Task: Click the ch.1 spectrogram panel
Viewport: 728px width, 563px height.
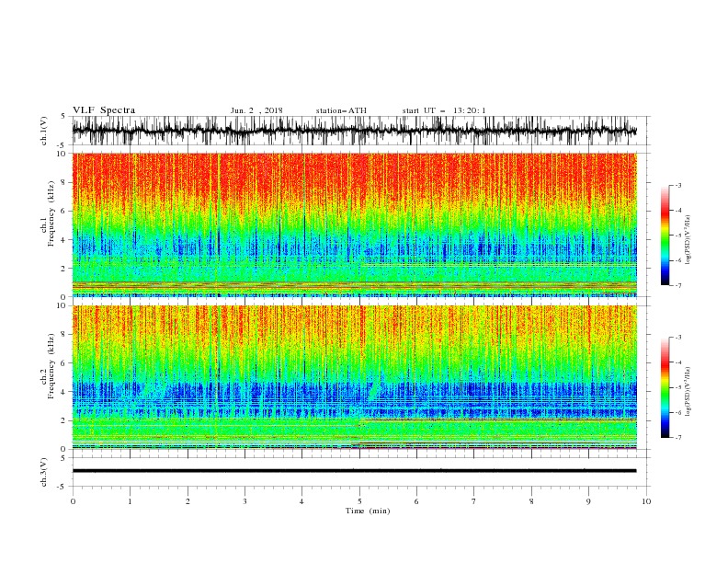Action: [x=354, y=224]
